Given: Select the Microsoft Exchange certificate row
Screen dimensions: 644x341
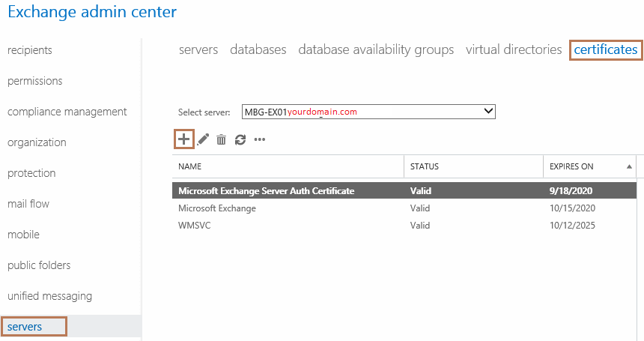Looking at the screenshot, I should (x=404, y=208).
